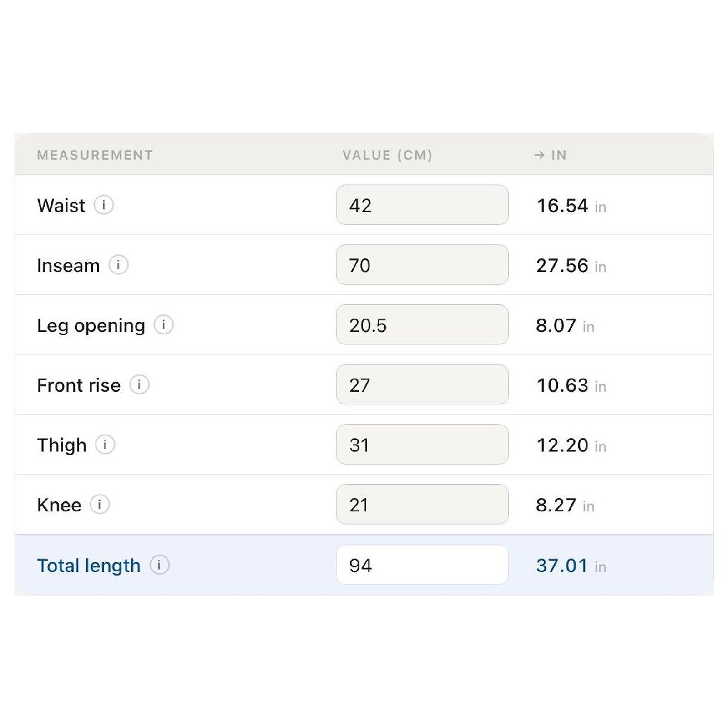Select the Inseam input field with 70
The image size is (728, 728).
point(422,265)
